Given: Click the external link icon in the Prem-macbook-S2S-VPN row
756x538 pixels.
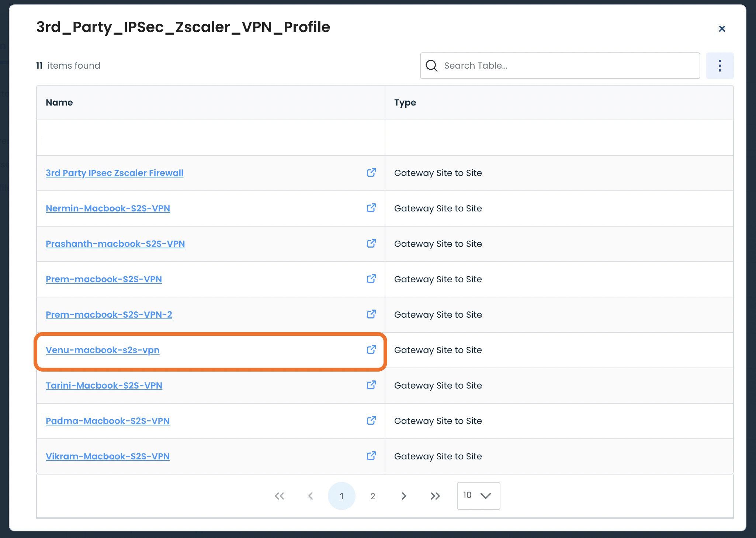Looking at the screenshot, I should click(371, 279).
